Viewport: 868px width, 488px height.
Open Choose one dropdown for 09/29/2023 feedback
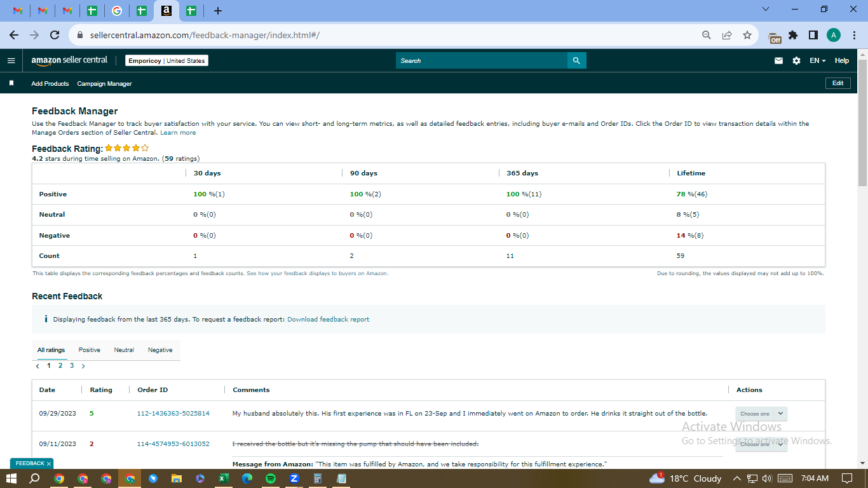[761, 414]
